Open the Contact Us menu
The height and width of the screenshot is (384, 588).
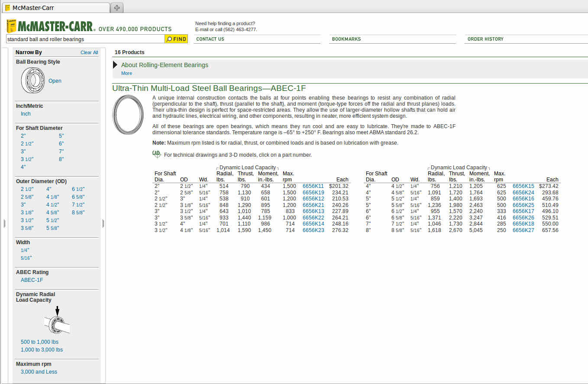pyautogui.click(x=210, y=39)
